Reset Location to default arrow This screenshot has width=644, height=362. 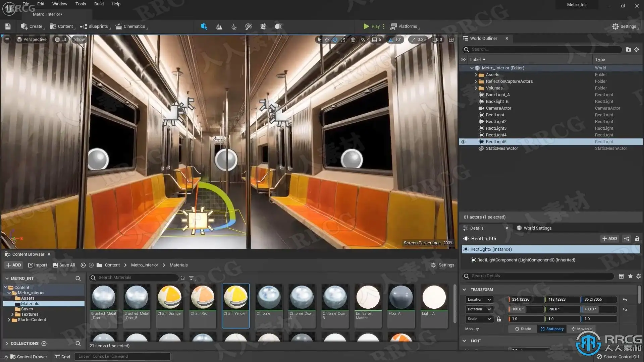click(x=625, y=300)
